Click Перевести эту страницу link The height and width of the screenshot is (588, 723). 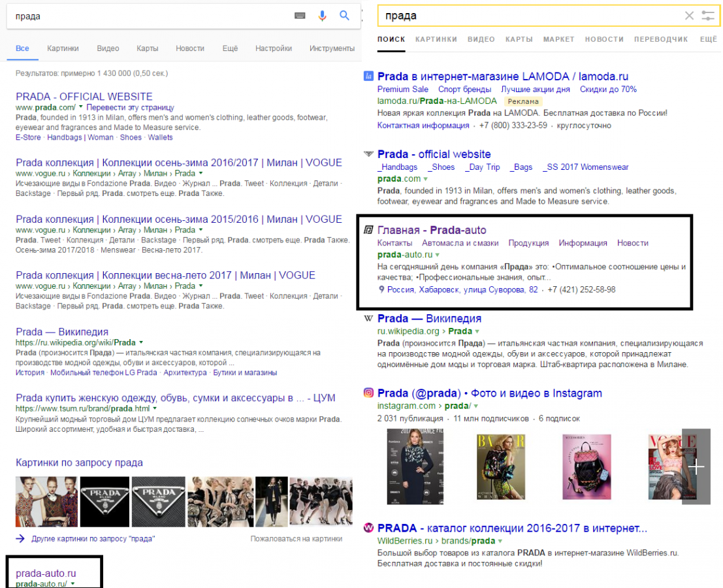pyautogui.click(x=130, y=107)
